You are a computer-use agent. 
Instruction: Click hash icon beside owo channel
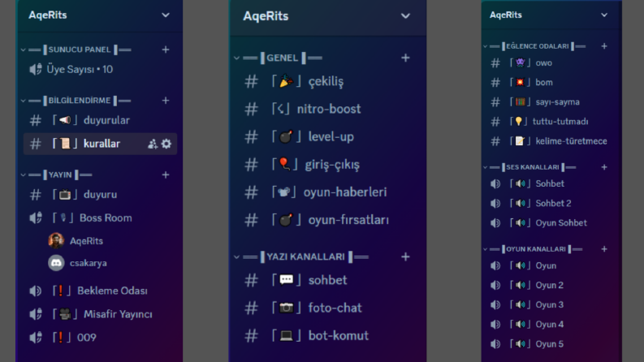point(495,63)
